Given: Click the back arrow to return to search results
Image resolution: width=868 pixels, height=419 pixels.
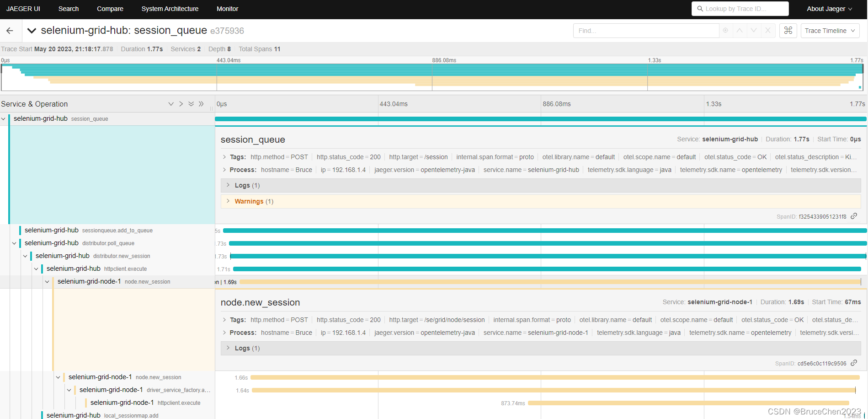Looking at the screenshot, I should [10, 30].
